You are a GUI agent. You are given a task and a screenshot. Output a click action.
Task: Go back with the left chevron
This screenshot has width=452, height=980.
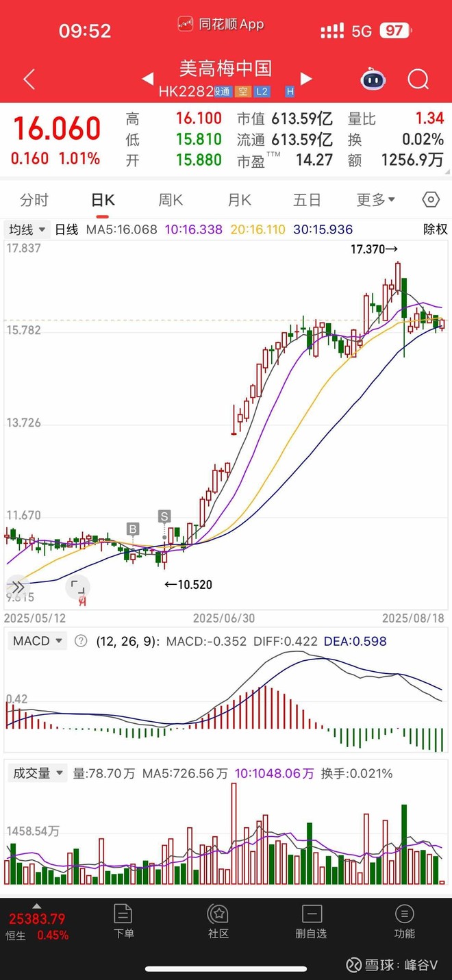[29, 79]
